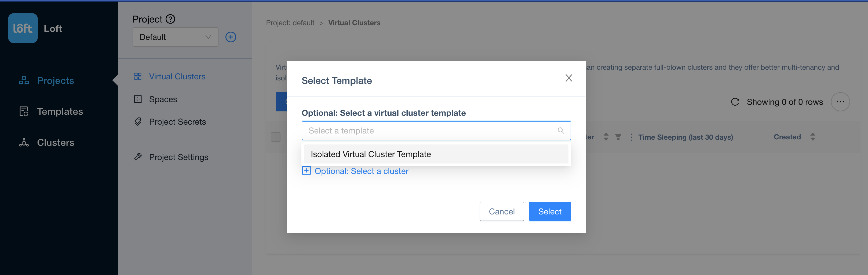868x275 pixels.
Task: Click the plus icon to create a project
Action: pos(231,37)
